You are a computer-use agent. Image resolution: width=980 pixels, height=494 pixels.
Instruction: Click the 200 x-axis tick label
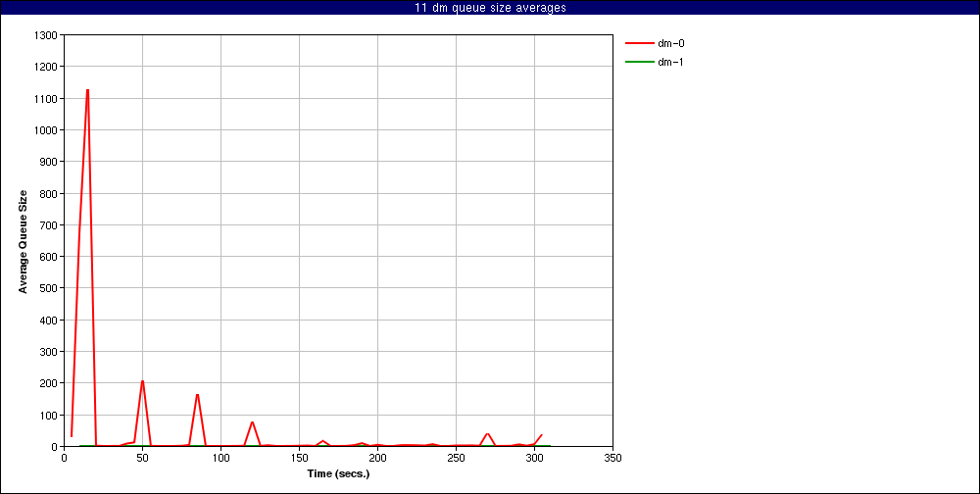pyautogui.click(x=377, y=458)
